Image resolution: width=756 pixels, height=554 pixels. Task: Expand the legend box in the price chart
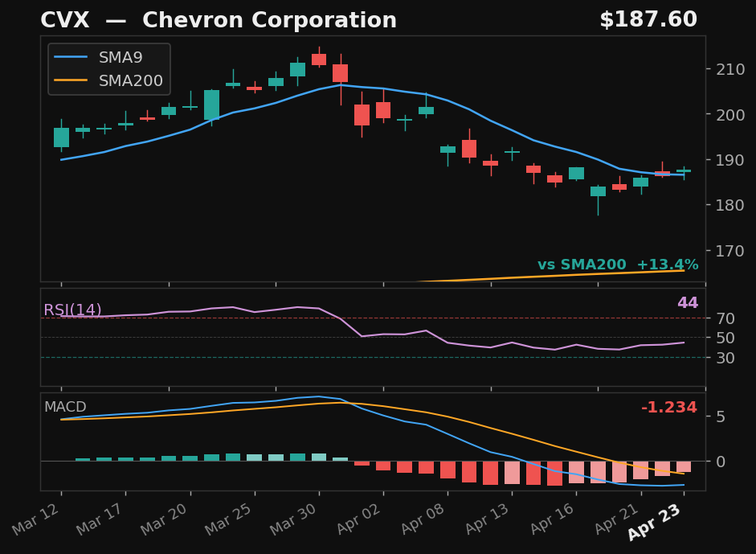click(x=108, y=69)
